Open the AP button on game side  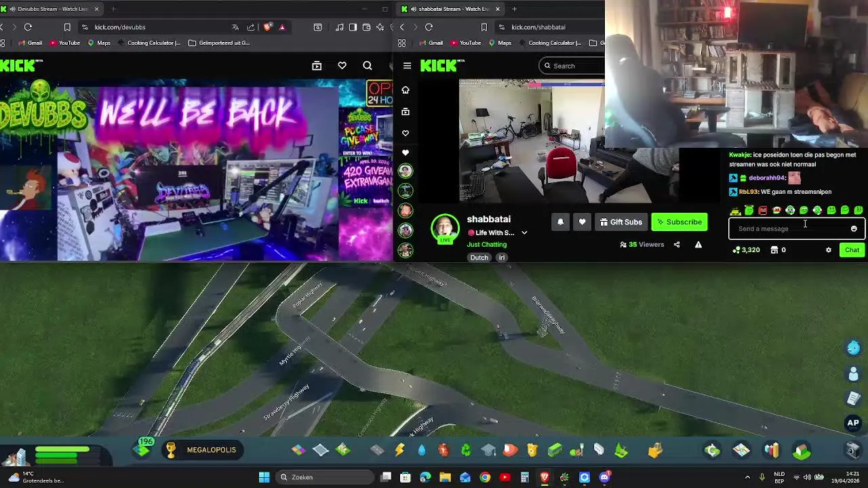coord(853,423)
